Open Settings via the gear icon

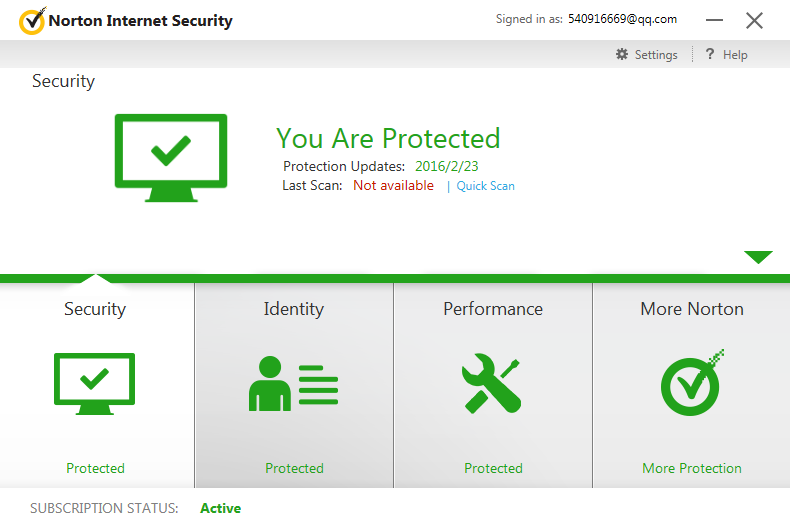[622, 54]
